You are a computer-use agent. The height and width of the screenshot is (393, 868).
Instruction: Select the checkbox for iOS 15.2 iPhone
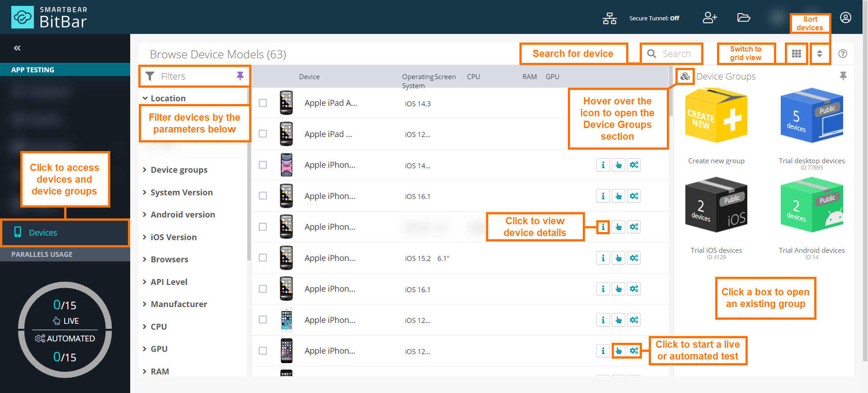(x=263, y=258)
